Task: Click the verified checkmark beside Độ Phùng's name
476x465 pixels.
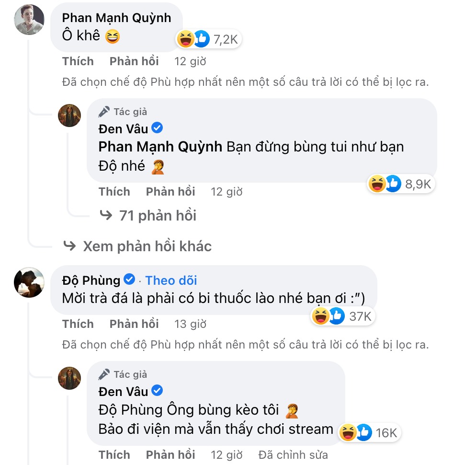Action: pos(129,279)
